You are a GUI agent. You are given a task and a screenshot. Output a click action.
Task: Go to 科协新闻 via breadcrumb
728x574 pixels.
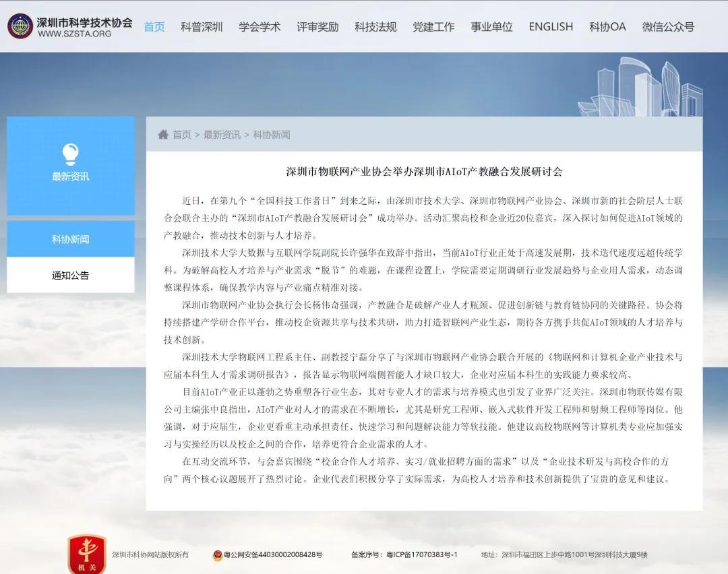click(x=272, y=135)
